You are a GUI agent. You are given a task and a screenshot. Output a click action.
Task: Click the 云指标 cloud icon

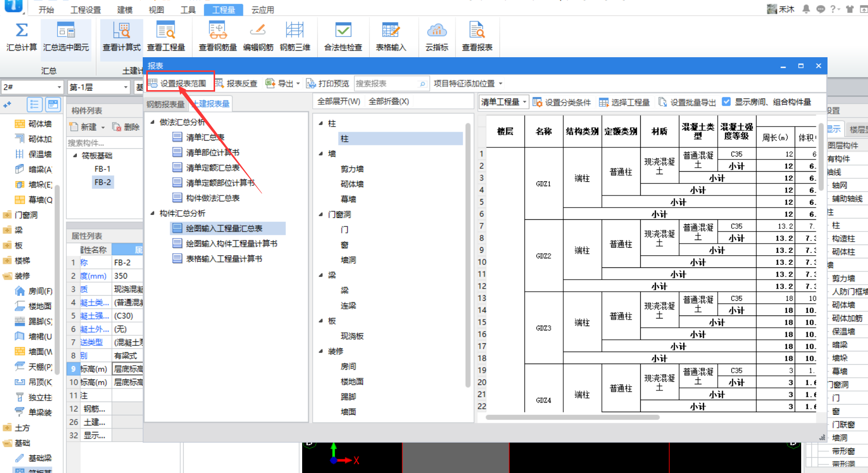(437, 30)
